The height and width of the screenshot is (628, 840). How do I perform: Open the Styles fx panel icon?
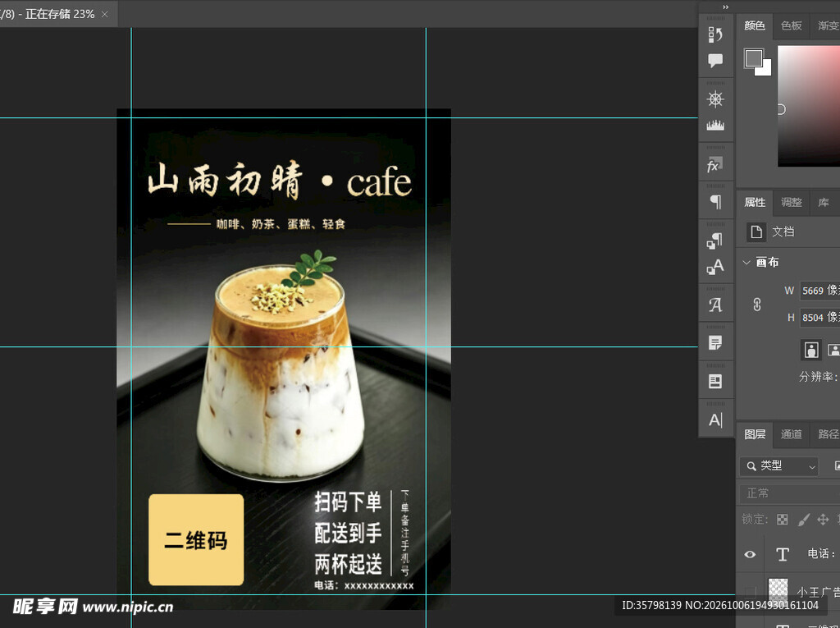tap(715, 165)
